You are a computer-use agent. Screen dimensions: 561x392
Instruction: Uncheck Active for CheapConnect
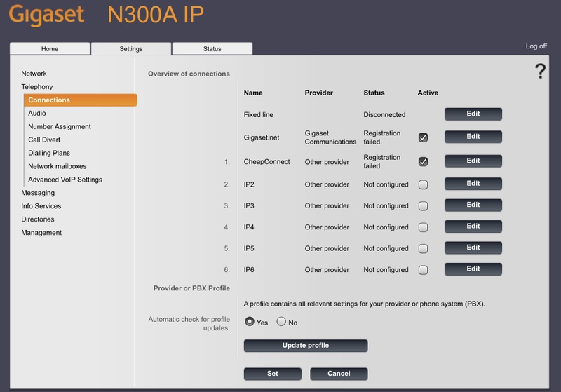[423, 162]
